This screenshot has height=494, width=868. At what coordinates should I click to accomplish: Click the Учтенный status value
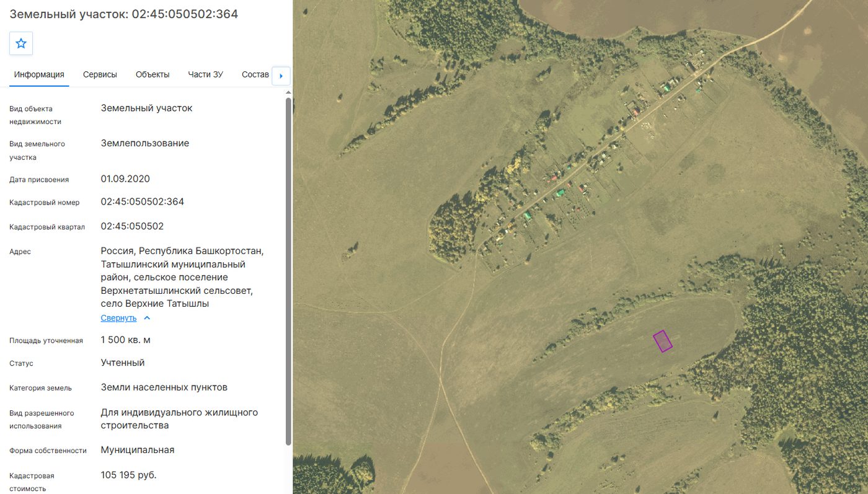[x=123, y=363]
